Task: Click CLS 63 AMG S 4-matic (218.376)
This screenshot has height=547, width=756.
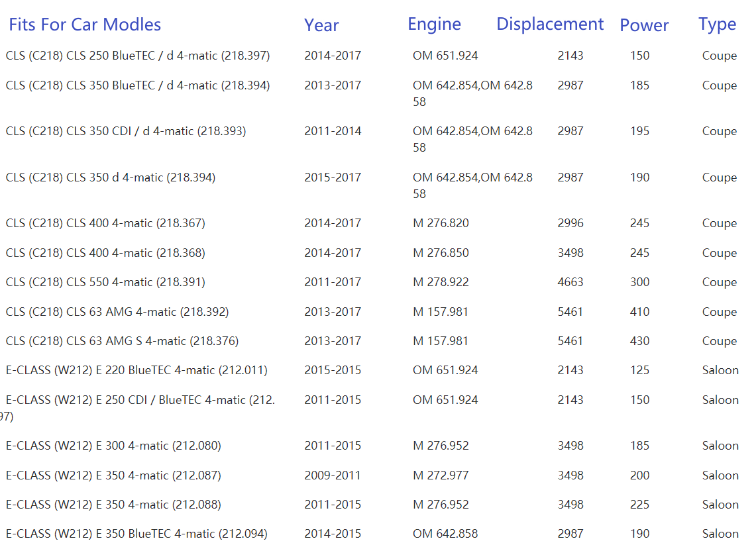Action: 122,341
